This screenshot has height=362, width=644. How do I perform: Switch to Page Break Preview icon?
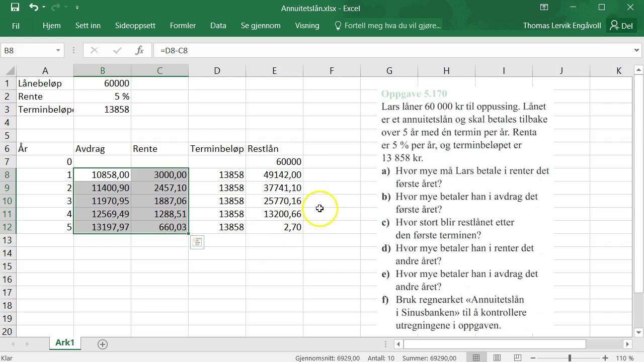[519, 358]
